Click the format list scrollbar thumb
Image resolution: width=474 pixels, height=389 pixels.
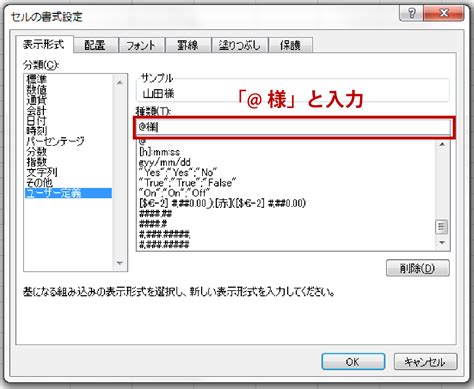coord(442,227)
